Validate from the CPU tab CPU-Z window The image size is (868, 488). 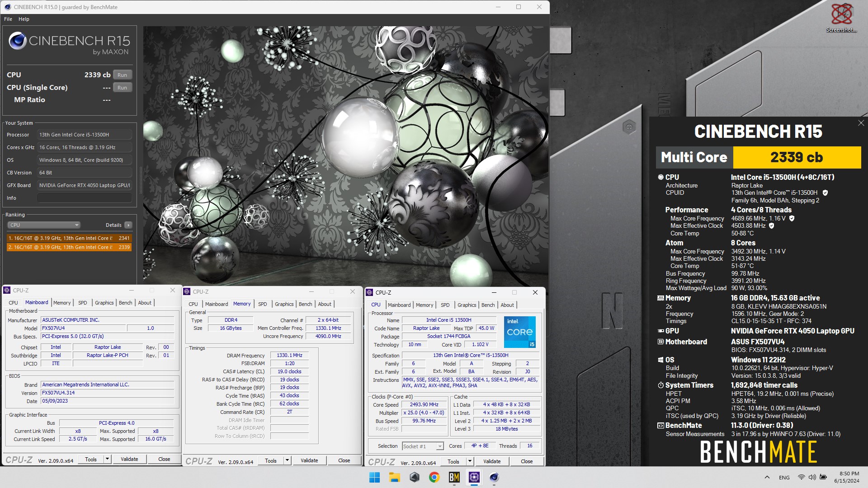point(492,461)
